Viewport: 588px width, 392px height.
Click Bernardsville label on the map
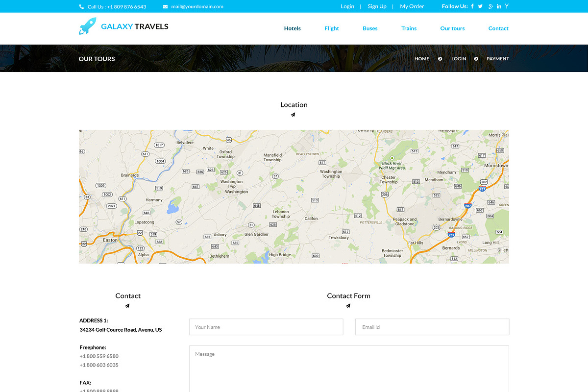(x=450, y=219)
